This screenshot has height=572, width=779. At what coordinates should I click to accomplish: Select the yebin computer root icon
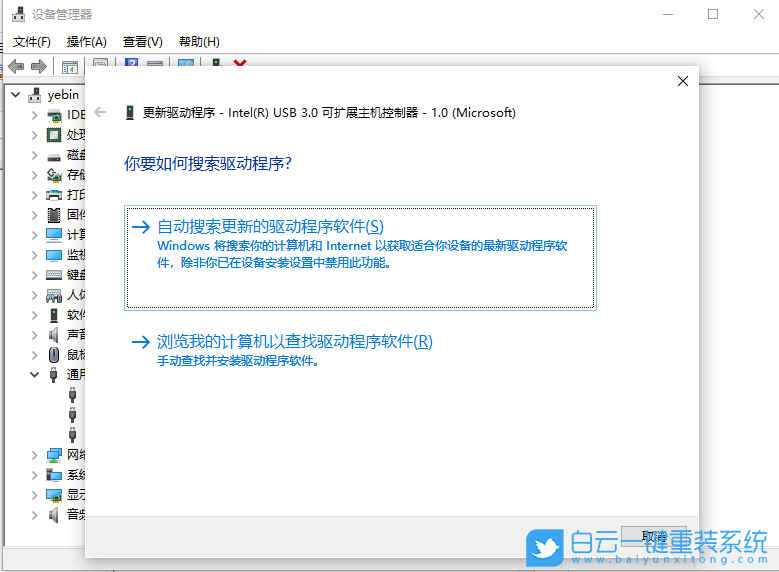coord(35,95)
